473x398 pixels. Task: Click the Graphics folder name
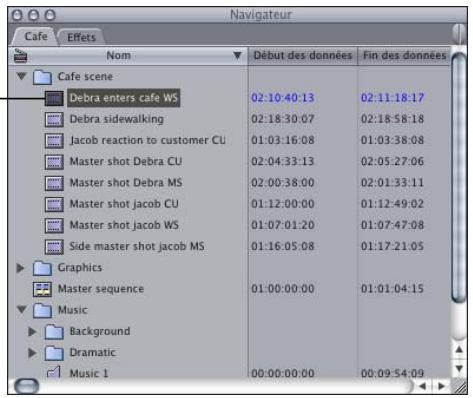[80, 268]
